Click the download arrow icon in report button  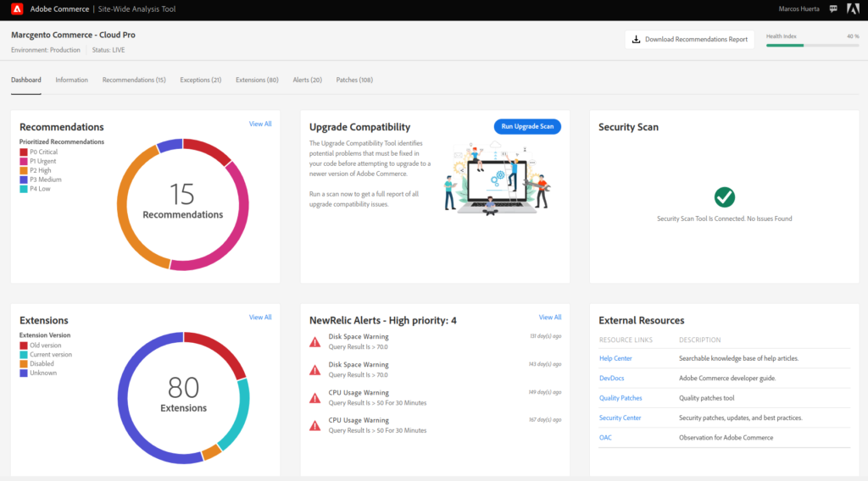coord(636,39)
